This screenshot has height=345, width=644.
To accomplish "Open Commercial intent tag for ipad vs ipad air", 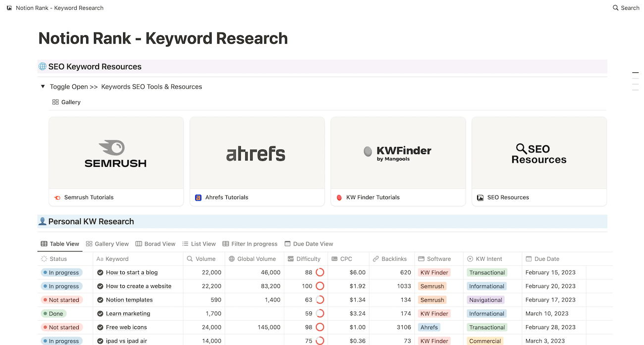I will 485,341.
